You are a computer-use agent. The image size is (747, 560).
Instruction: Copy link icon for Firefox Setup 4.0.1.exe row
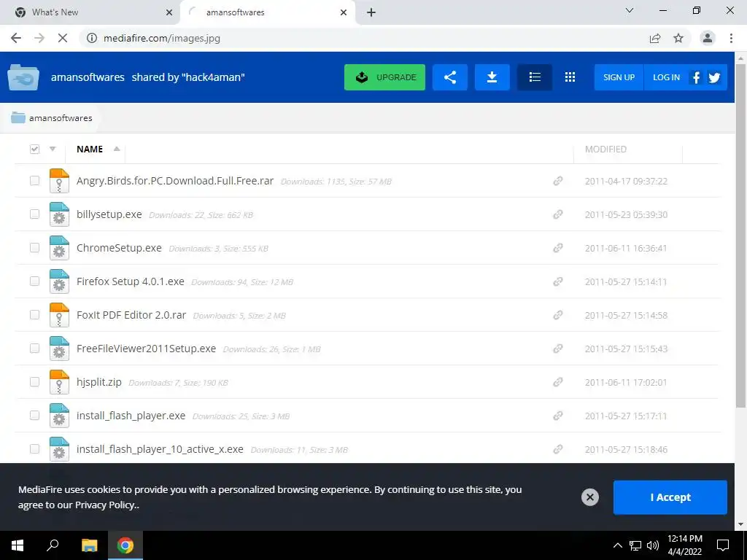(558, 281)
